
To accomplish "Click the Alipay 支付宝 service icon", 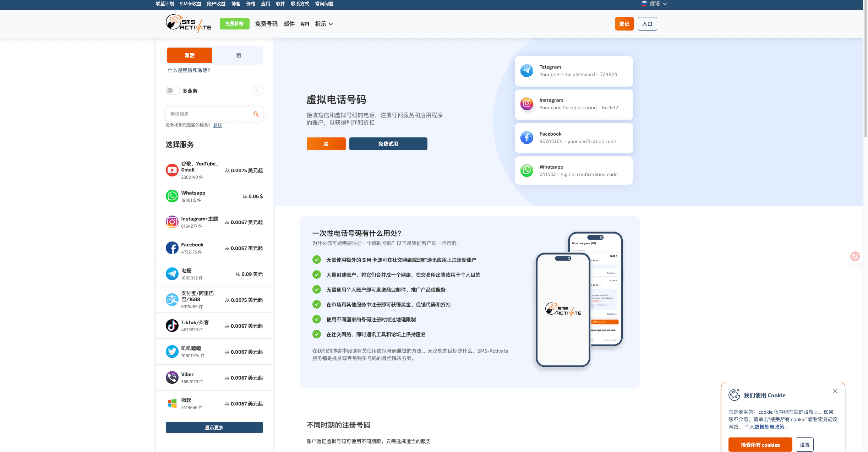I will tap(172, 300).
